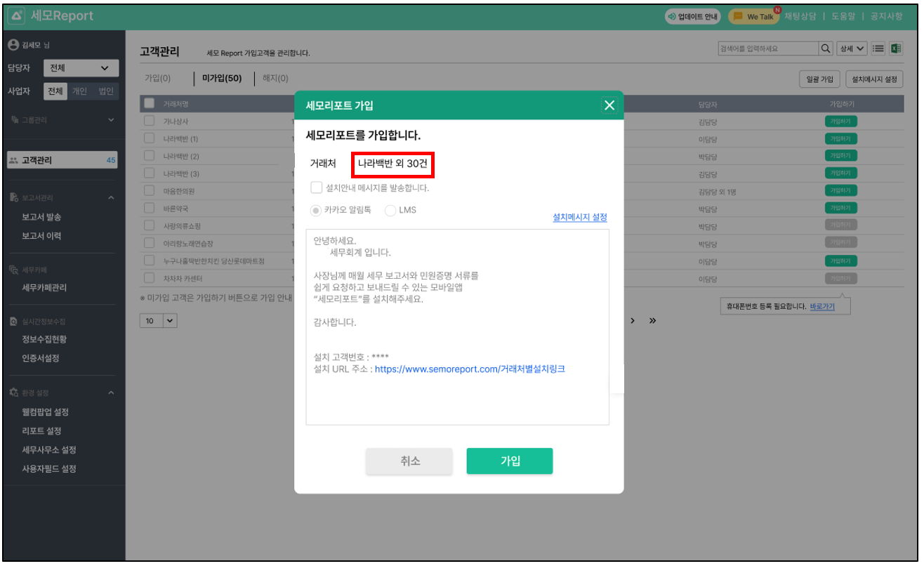Viewport: 924px width, 566px height.
Task: Switch to the 가입(0) tab
Action: tap(157, 78)
